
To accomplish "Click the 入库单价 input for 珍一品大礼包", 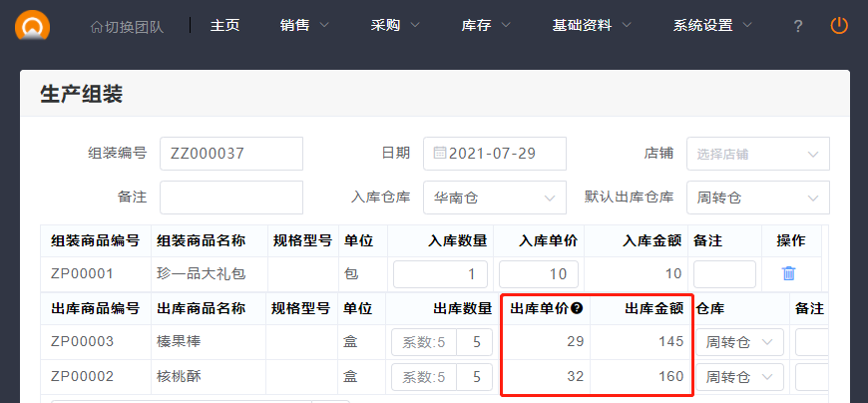I will [x=539, y=273].
